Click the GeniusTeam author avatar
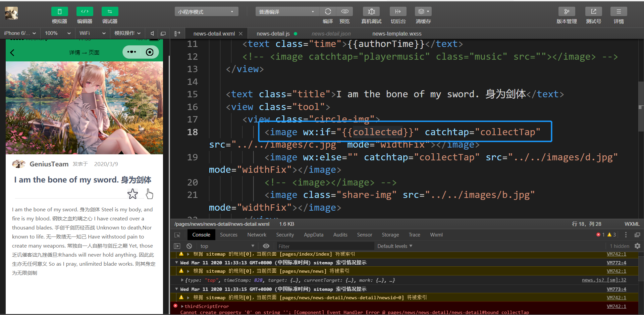 [x=19, y=164]
